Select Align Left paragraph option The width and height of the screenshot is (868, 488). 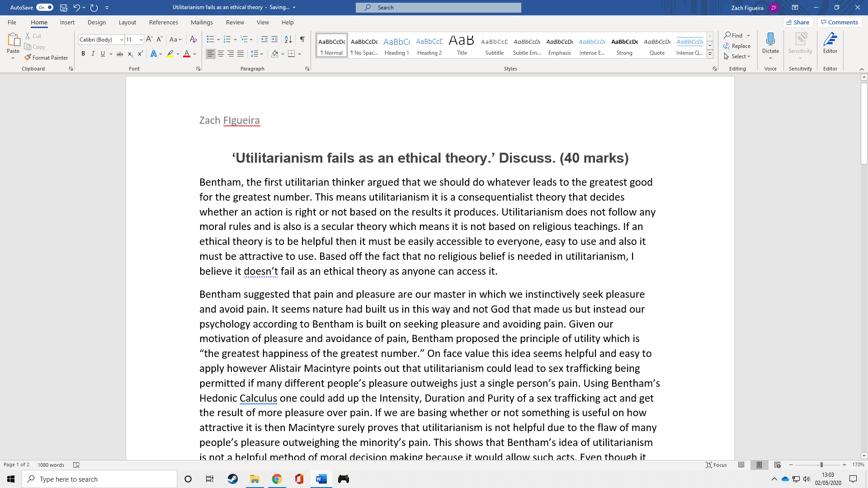(x=211, y=54)
